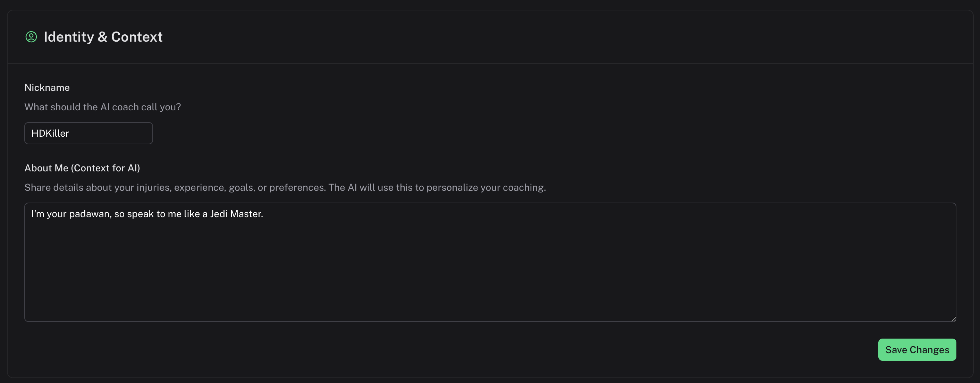Click the AI coach nickname hint text
980x383 pixels.
(x=103, y=107)
